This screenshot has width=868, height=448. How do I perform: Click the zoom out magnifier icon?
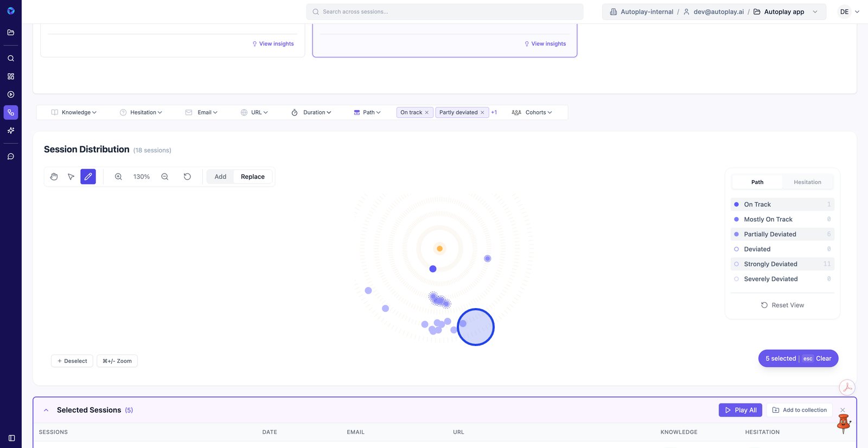pos(165,177)
